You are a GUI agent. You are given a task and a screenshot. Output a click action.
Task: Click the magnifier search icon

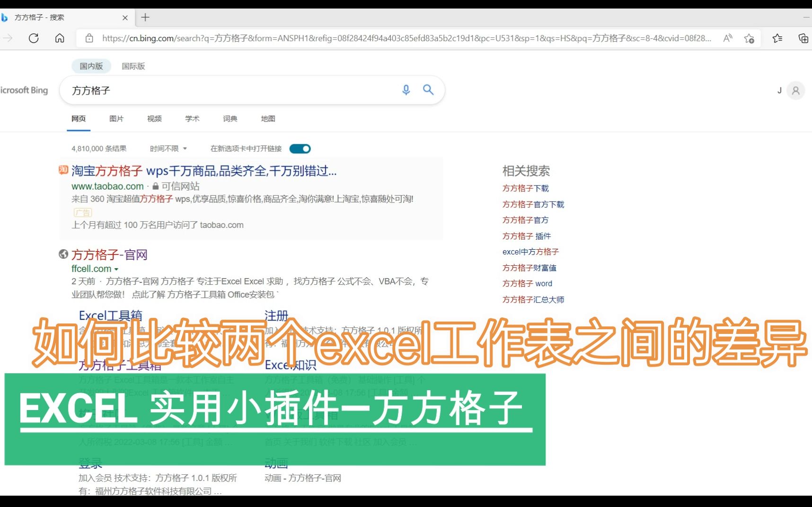click(428, 90)
